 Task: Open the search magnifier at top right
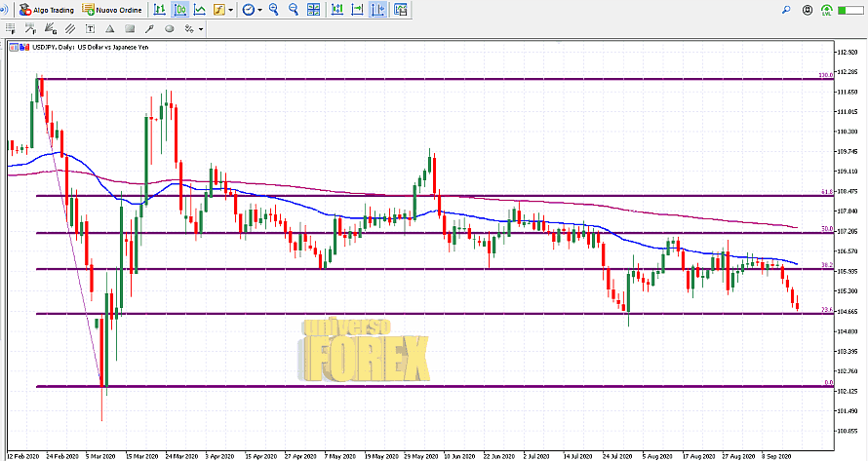pyautogui.click(x=786, y=10)
